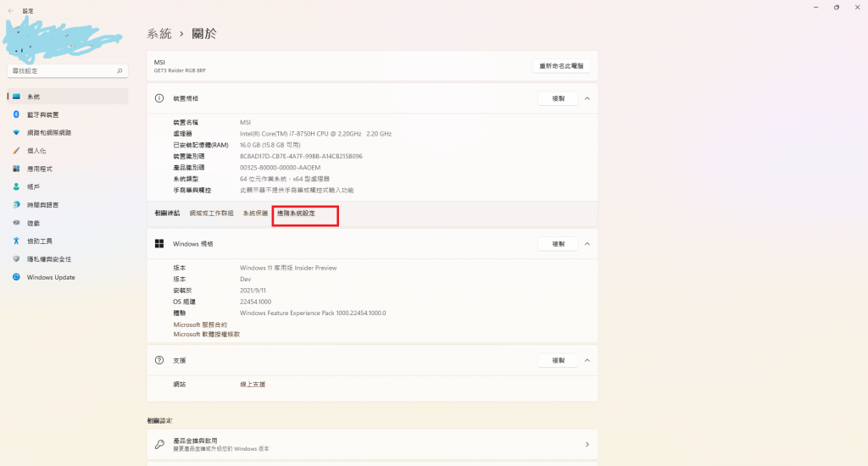Click the Intel(R) Core(TM) i7-8750H processor value
The image size is (868, 466).
tap(315, 134)
